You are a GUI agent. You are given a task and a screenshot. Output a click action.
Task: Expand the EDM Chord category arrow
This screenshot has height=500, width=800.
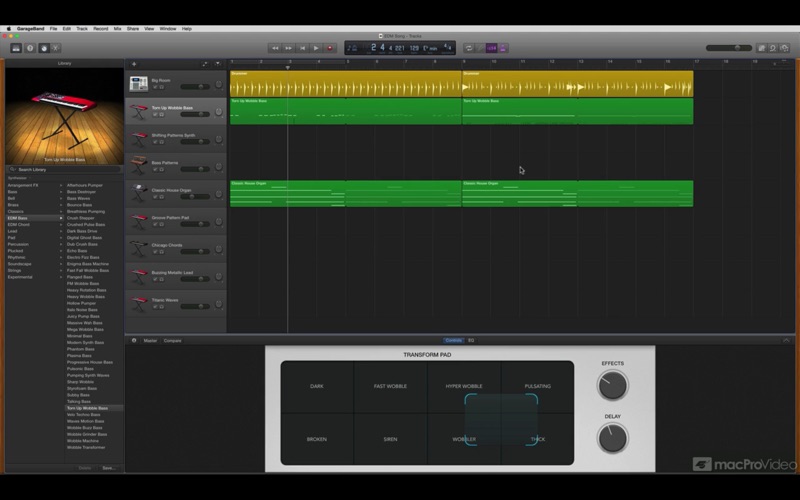coord(61,224)
